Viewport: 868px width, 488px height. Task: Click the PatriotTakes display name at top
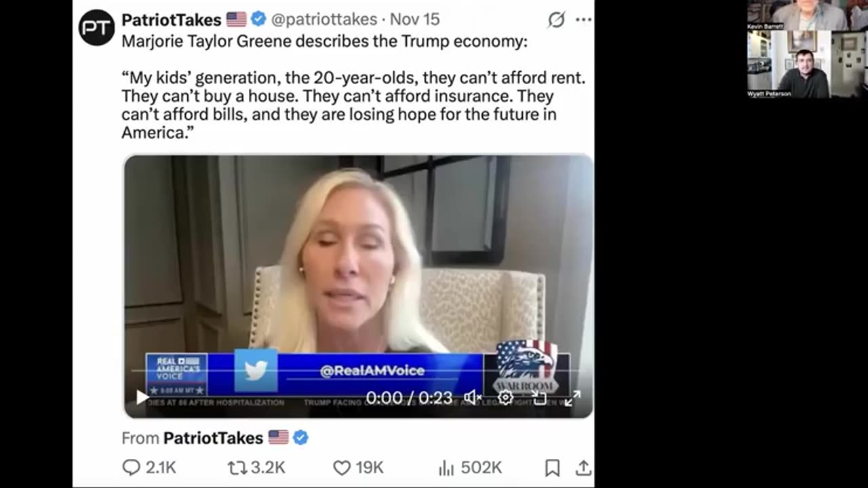click(172, 20)
